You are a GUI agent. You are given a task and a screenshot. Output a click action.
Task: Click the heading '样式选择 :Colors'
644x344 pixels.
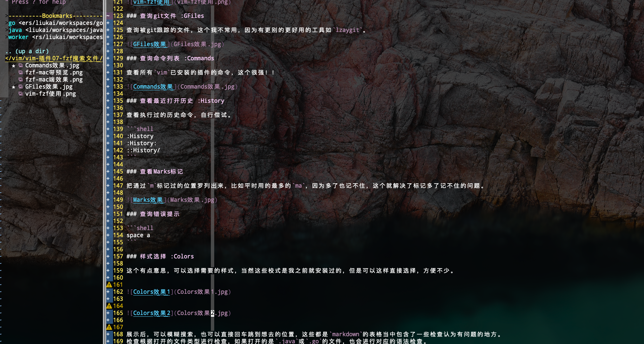(167, 256)
